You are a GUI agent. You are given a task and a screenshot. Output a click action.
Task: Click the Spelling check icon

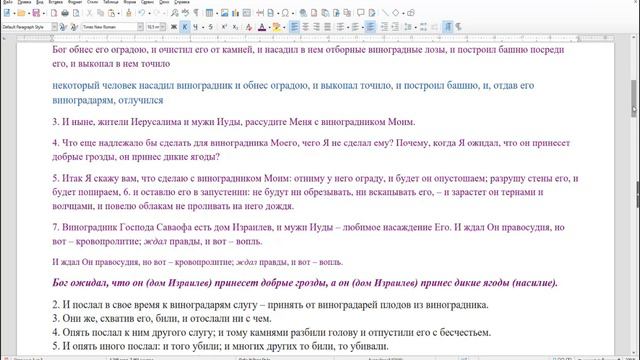click(x=186, y=13)
